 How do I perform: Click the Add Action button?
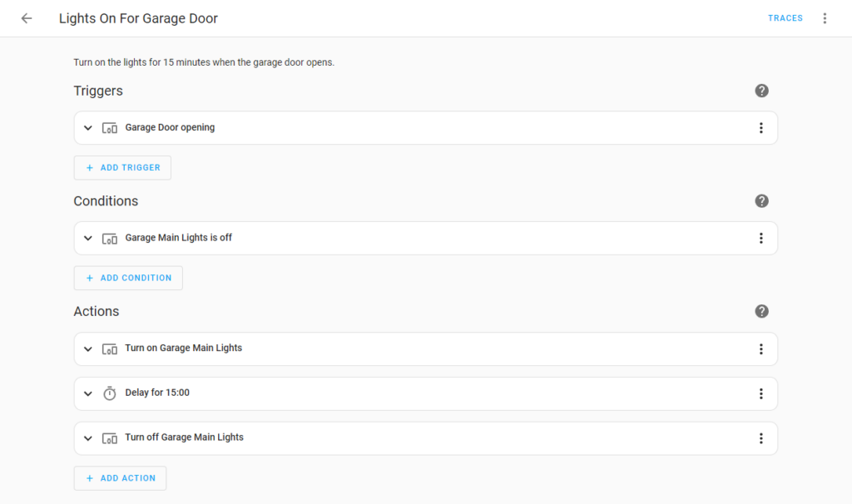[x=120, y=478]
